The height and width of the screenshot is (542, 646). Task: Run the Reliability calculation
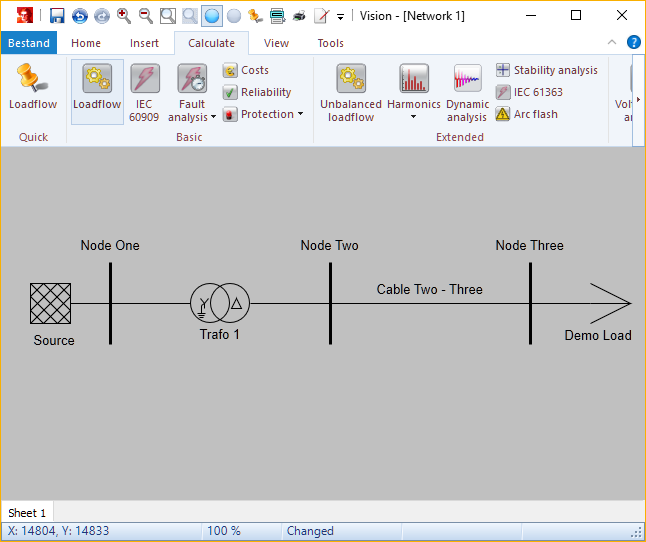click(x=257, y=92)
